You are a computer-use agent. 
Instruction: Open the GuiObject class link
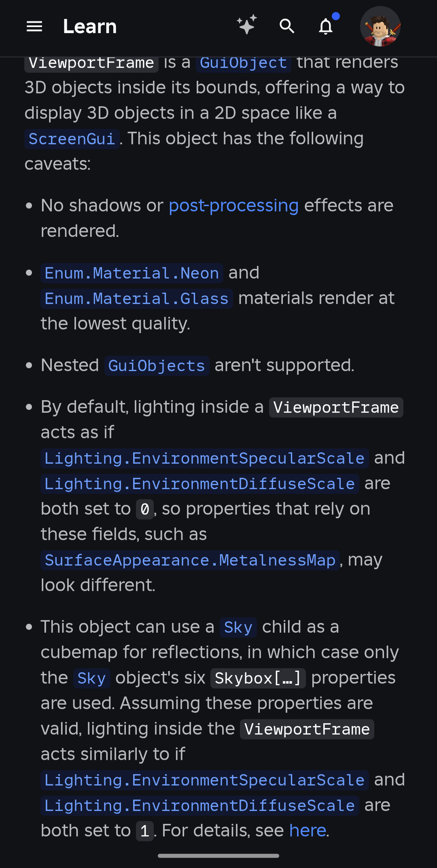click(243, 63)
